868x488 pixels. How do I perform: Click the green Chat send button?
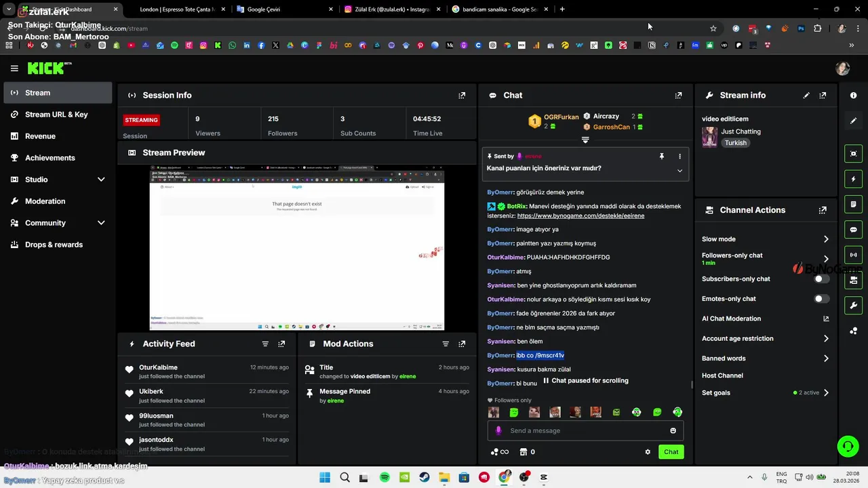671,452
